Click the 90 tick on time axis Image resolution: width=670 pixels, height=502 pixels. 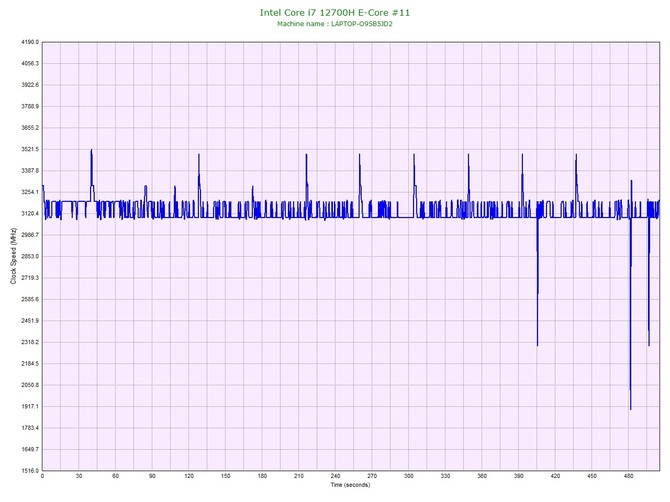pyautogui.click(x=152, y=476)
